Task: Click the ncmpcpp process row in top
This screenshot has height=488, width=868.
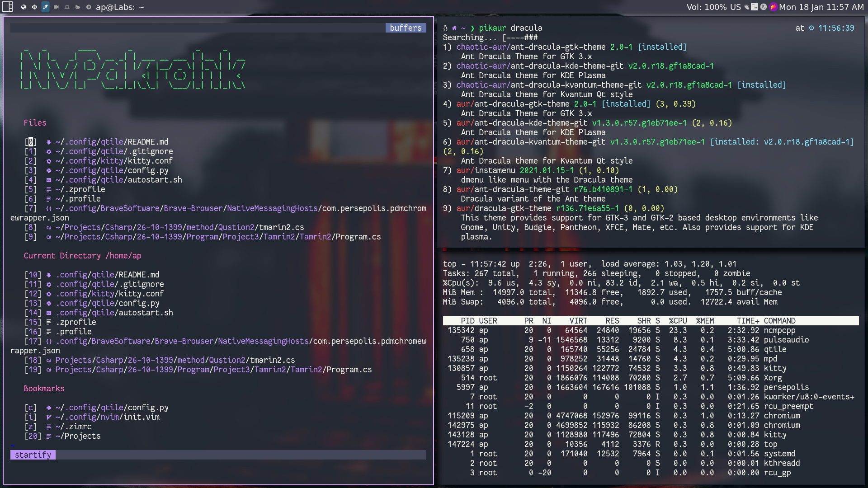Action: [651, 330]
